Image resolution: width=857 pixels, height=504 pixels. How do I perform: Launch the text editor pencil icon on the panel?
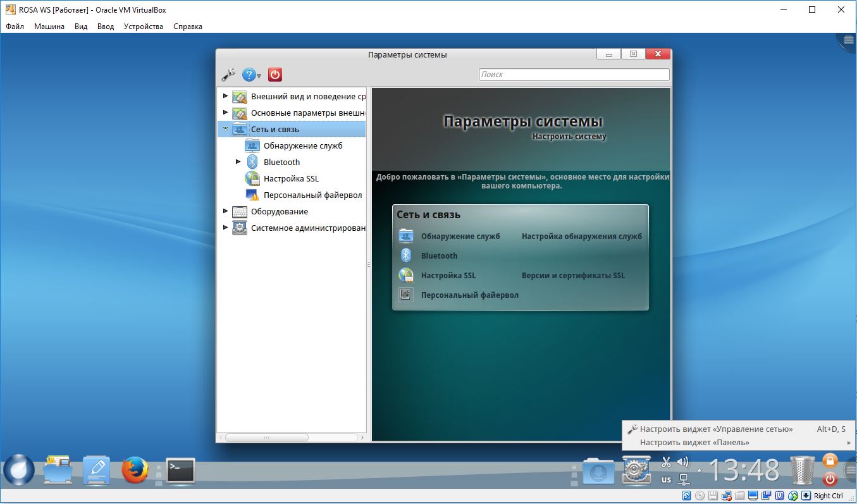pos(97,470)
